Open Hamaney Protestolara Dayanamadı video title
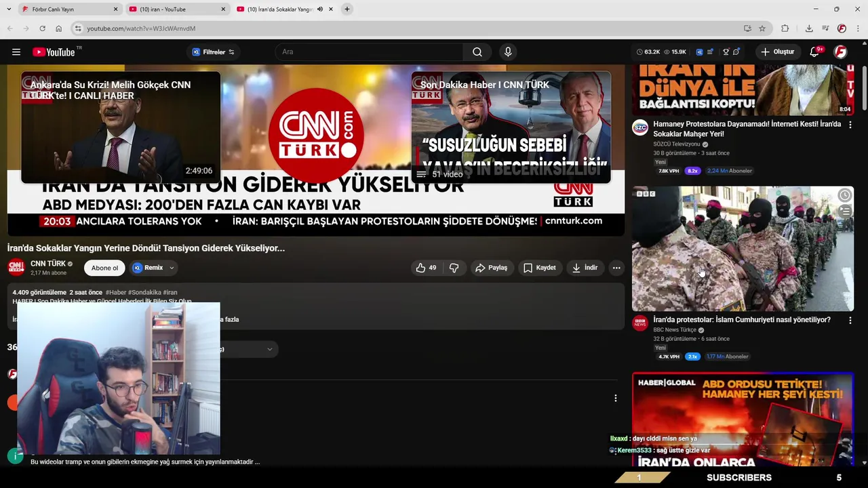 point(747,129)
